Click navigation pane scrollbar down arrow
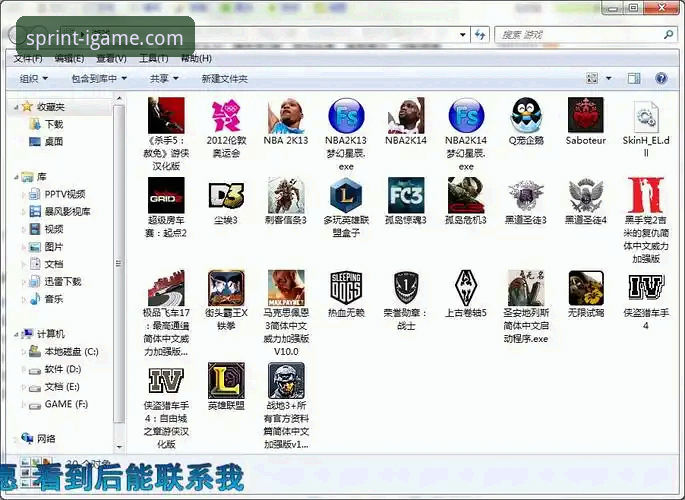The width and height of the screenshot is (685, 500). coord(119,447)
